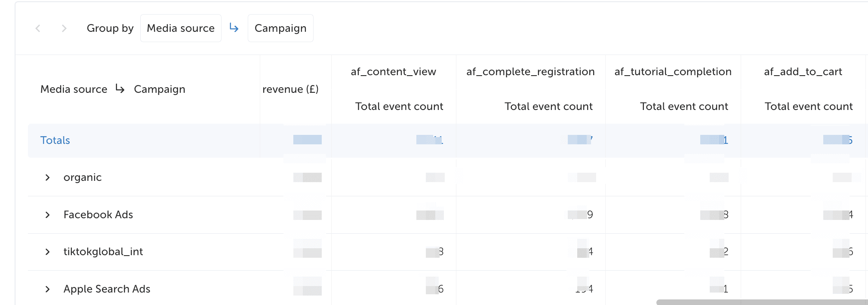This screenshot has width=868, height=305.
Task: Expand the Apple Search Ads row
Action: click(47, 289)
